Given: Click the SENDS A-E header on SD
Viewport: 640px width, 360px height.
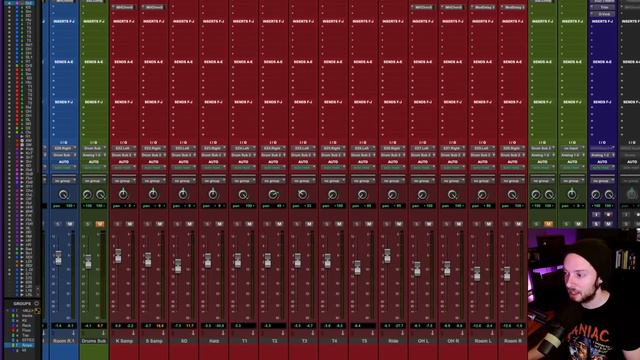Looking at the screenshot, I should pyautogui.click(x=183, y=62).
